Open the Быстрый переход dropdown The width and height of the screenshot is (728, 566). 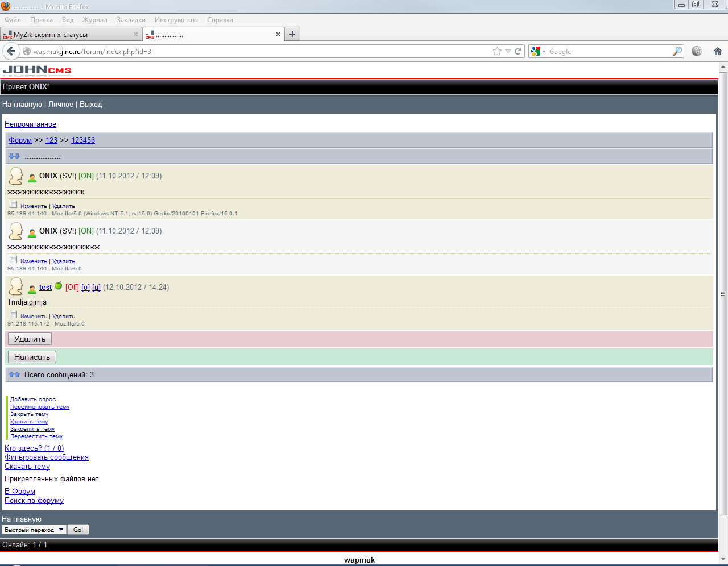(x=34, y=530)
